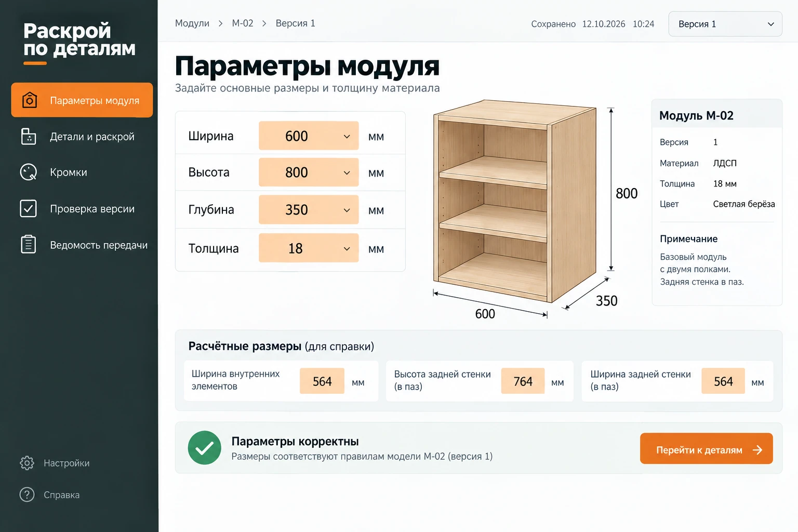Image resolution: width=798 pixels, height=532 pixels.
Task: Click Версия 1 breadcrumb
Action: (295, 23)
